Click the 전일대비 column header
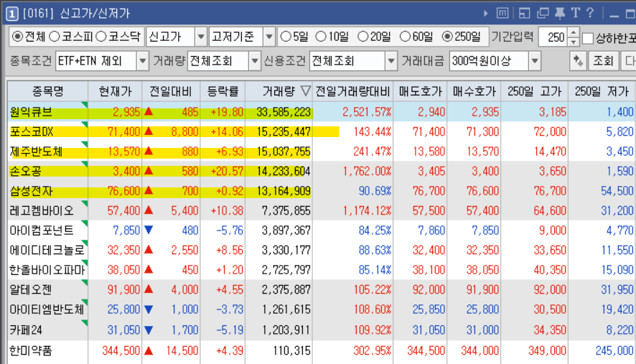This screenshot has height=364, width=636. pyautogui.click(x=171, y=91)
